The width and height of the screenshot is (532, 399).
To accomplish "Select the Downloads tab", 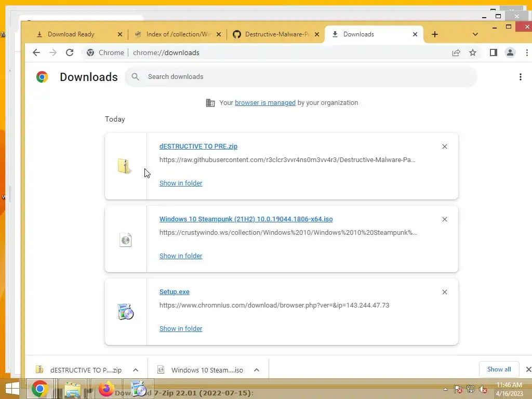I will 373,34.
